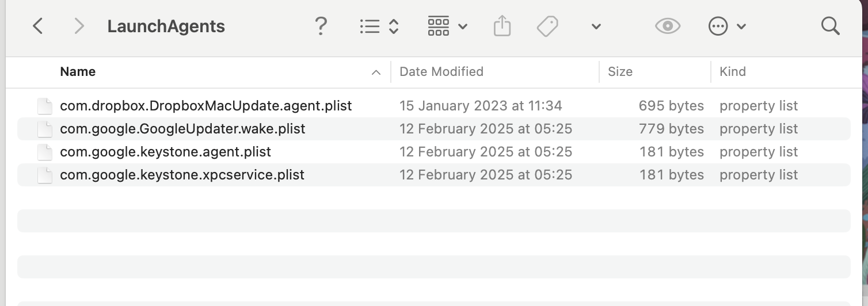Sort list by Size column
Viewport: 868px width, 306px height.
[620, 72]
